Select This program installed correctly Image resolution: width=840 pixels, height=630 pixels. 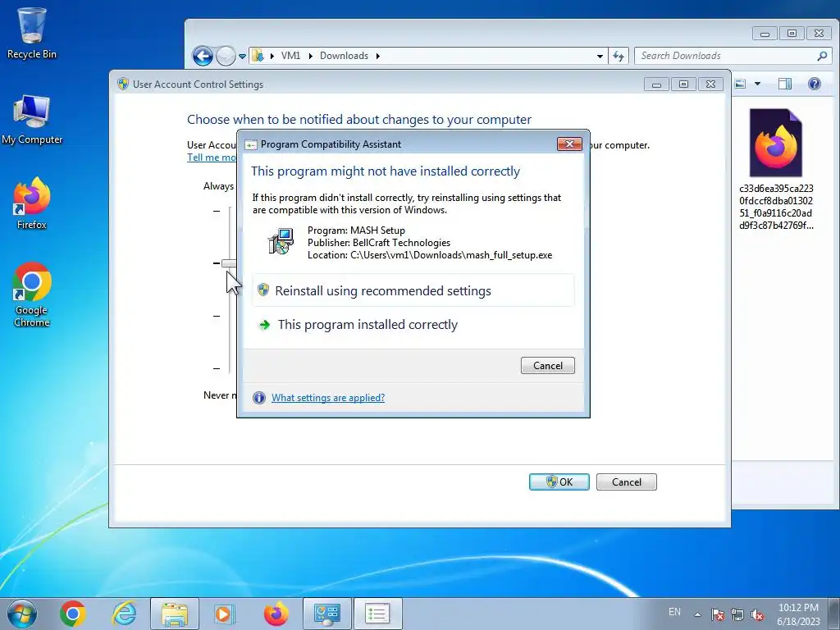pyautogui.click(x=413, y=325)
